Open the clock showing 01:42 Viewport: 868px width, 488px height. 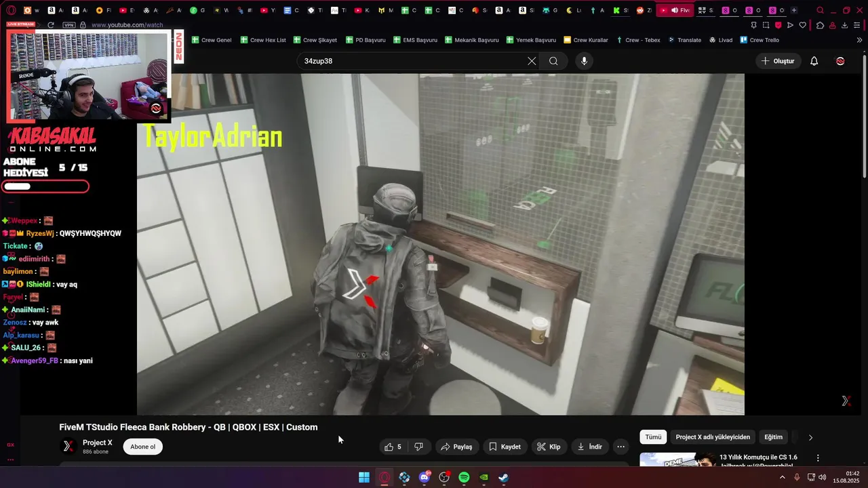coord(848,477)
